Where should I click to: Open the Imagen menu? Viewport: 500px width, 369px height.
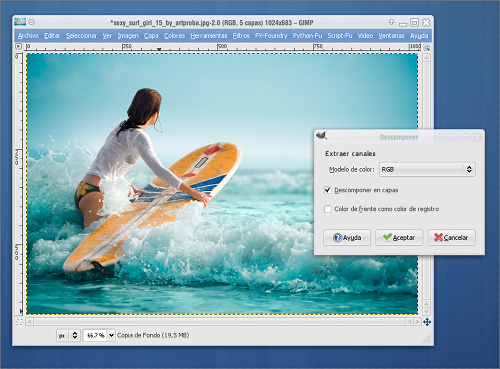click(x=128, y=36)
